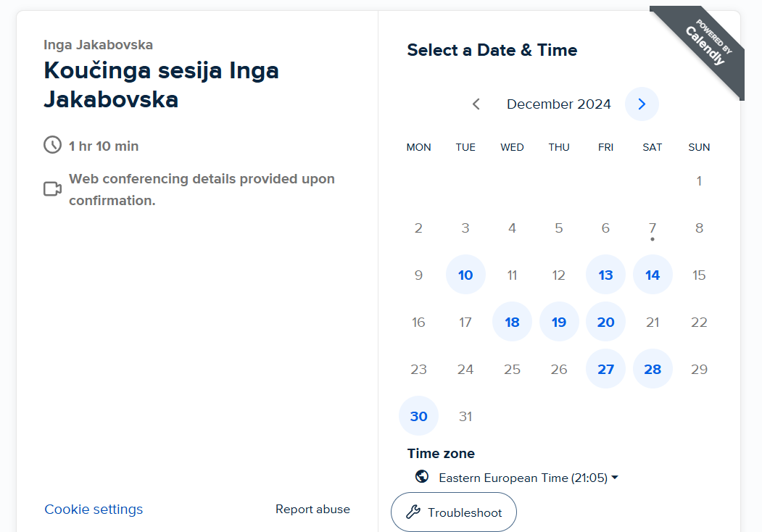Click the MON column header
This screenshot has width=762, height=532.
419,147
